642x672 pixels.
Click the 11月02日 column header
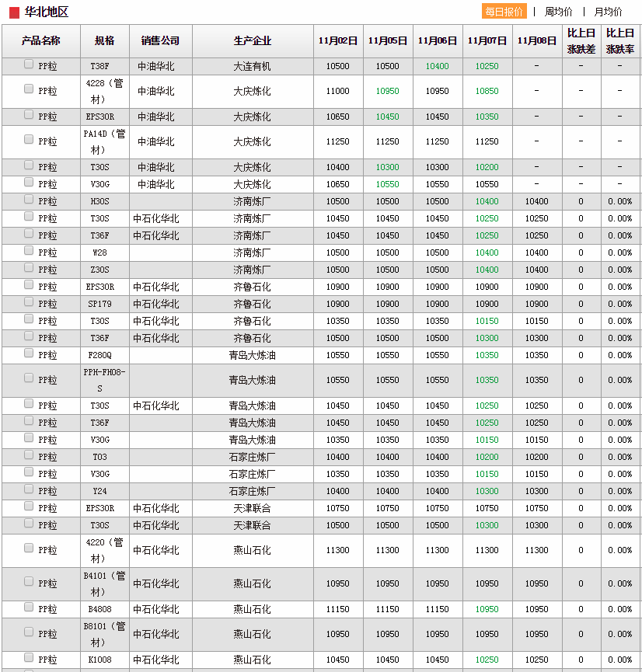click(x=338, y=40)
